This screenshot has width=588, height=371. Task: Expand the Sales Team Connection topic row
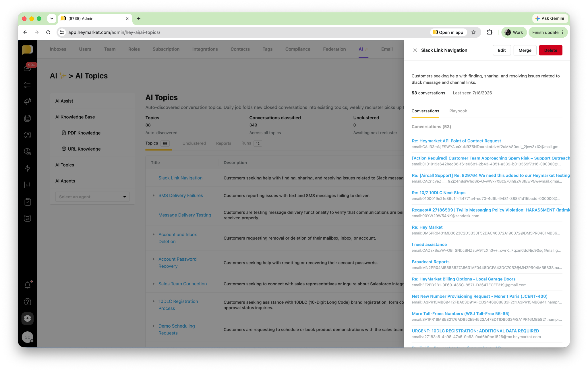click(154, 284)
